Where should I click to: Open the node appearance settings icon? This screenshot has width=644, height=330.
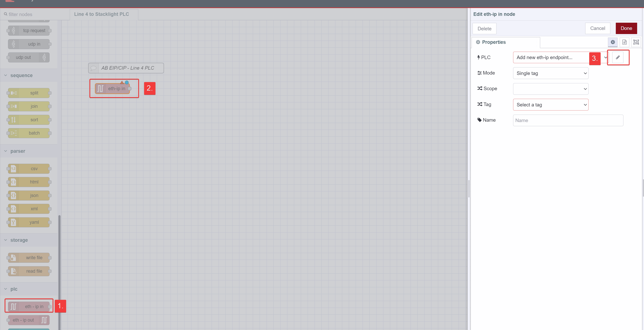pyautogui.click(x=636, y=42)
